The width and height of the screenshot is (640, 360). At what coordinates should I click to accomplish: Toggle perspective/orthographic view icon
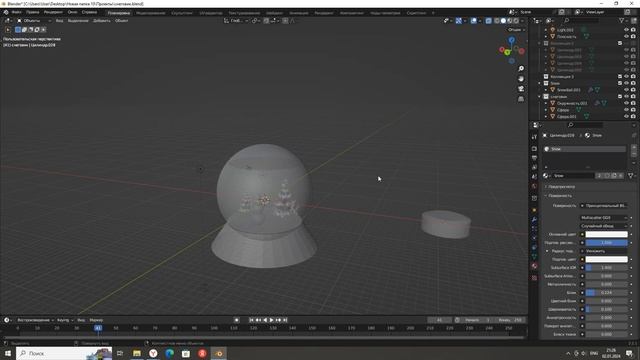[x=521, y=99]
